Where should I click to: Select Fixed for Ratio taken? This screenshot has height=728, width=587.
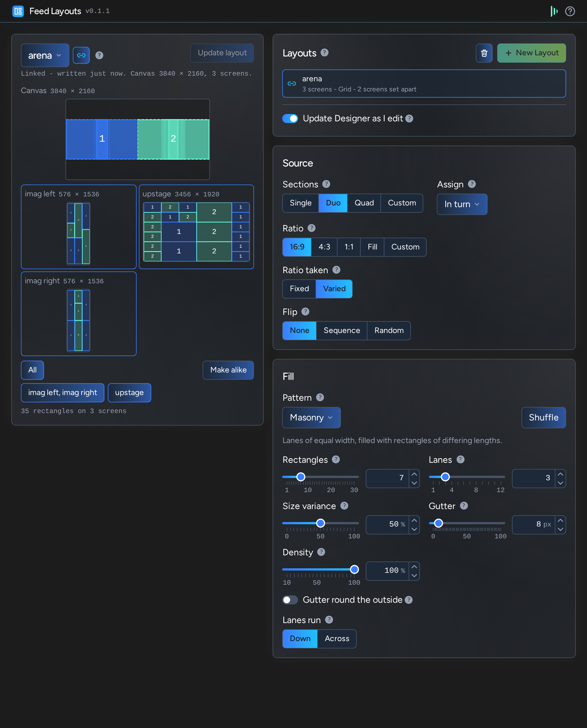point(299,289)
